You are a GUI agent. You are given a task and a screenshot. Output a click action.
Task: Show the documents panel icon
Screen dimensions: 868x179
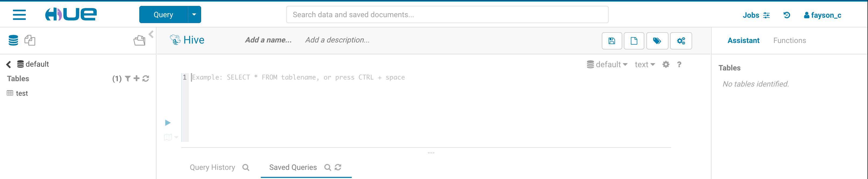30,41
